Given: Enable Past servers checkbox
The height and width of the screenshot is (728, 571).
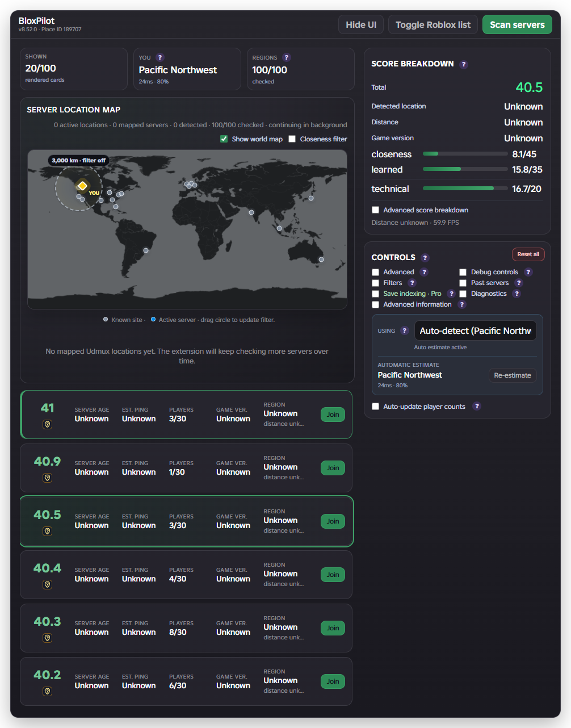Looking at the screenshot, I should pos(463,283).
